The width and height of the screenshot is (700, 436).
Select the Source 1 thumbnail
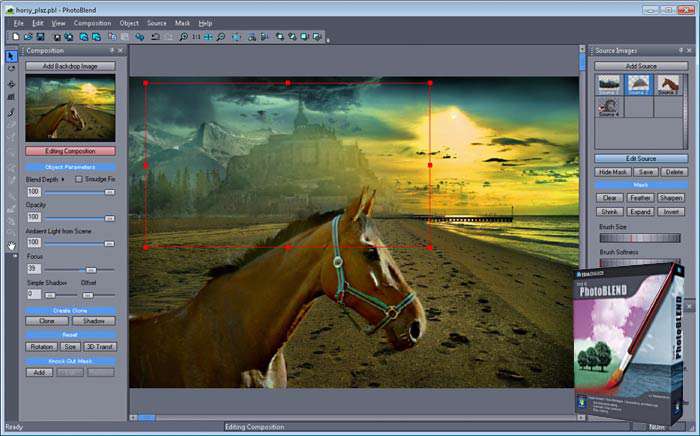[x=609, y=85]
